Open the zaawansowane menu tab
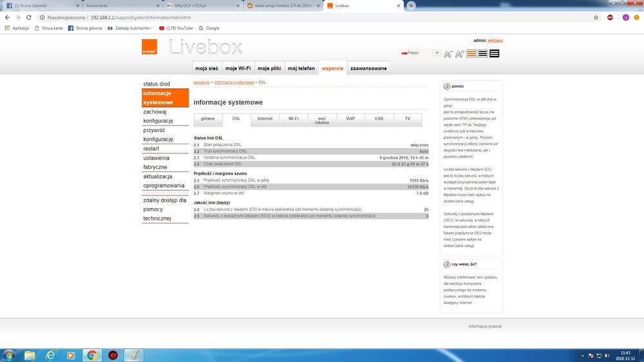Viewport: 644px width, 362px height. [x=368, y=68]
